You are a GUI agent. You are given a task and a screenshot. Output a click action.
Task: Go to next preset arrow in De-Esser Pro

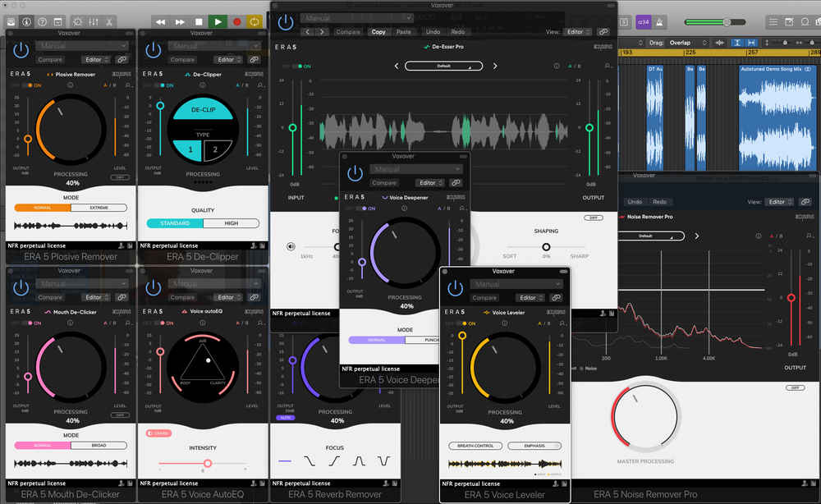495,66
